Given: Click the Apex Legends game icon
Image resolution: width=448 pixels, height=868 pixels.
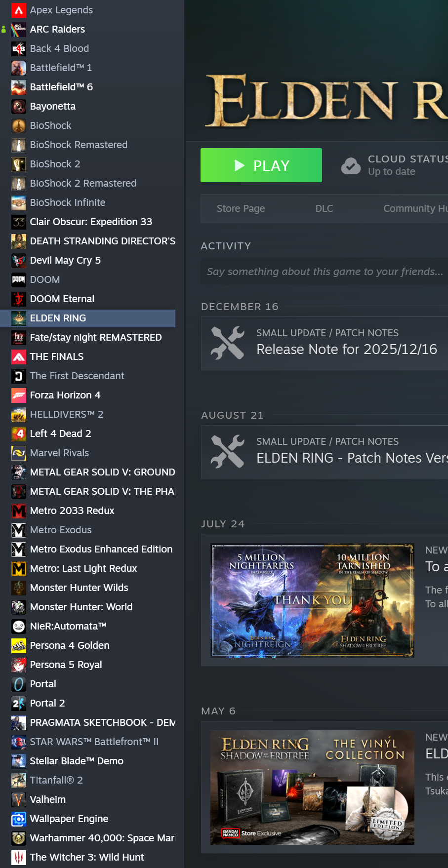Looking at the screenshot, I should pyautogui.click(x=19, y=10).
